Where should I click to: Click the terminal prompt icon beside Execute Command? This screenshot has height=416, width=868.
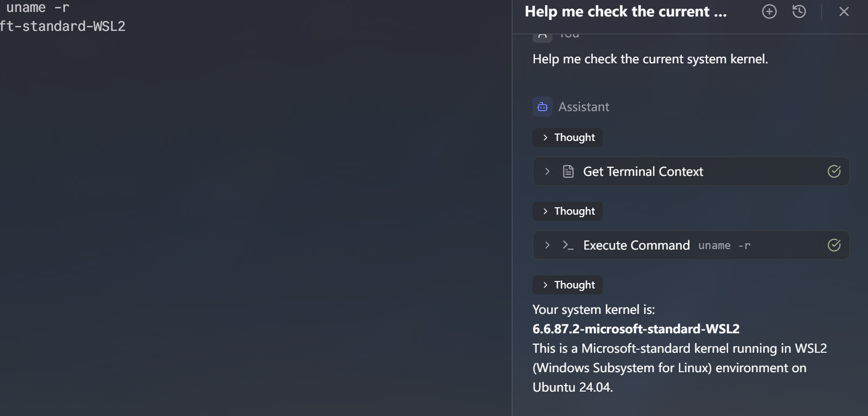pos(568,245)
